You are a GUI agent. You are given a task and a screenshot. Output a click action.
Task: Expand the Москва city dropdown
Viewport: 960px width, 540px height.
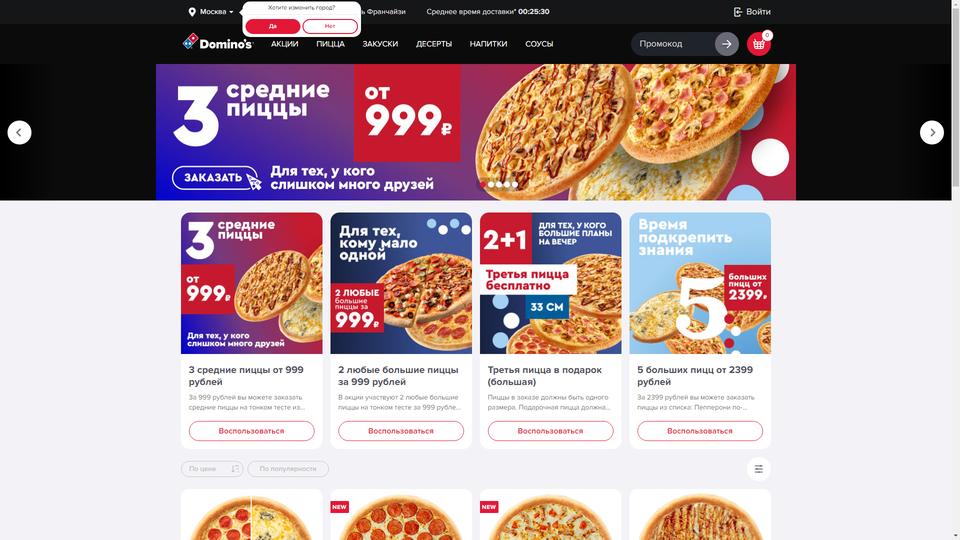[216, 12]
